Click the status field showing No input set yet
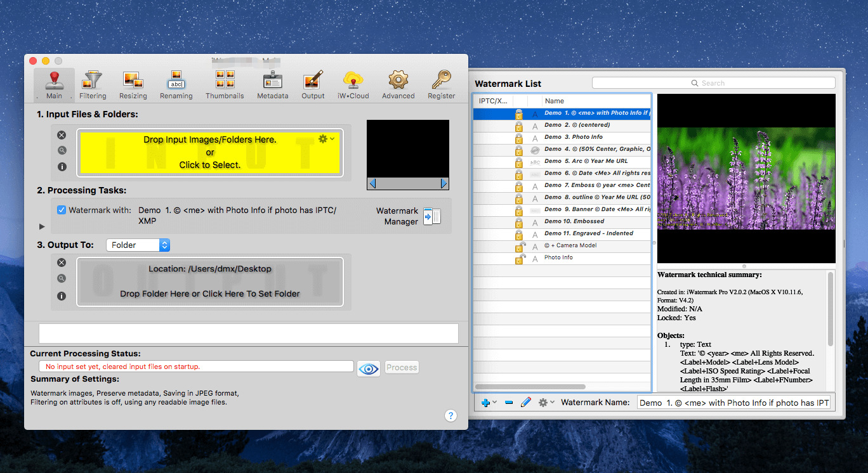868x473 pixels. [195, 366]
